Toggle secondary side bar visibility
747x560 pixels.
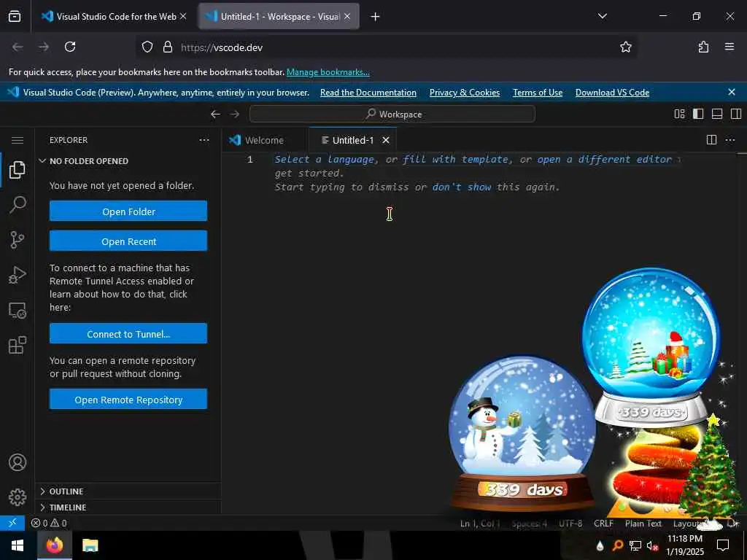point(735,114)
